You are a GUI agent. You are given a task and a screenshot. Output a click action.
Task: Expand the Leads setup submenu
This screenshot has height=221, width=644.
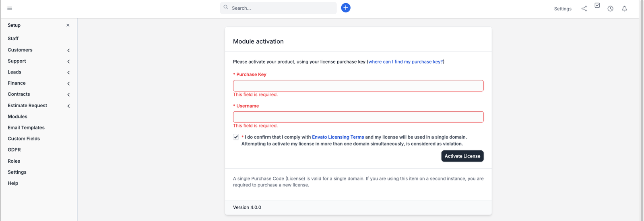68,72
